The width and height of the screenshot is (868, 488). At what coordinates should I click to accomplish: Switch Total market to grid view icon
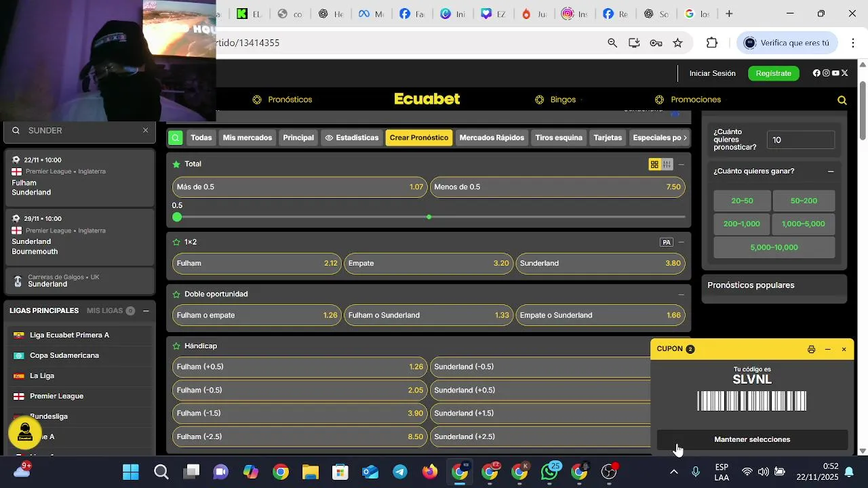coord(654,164)
